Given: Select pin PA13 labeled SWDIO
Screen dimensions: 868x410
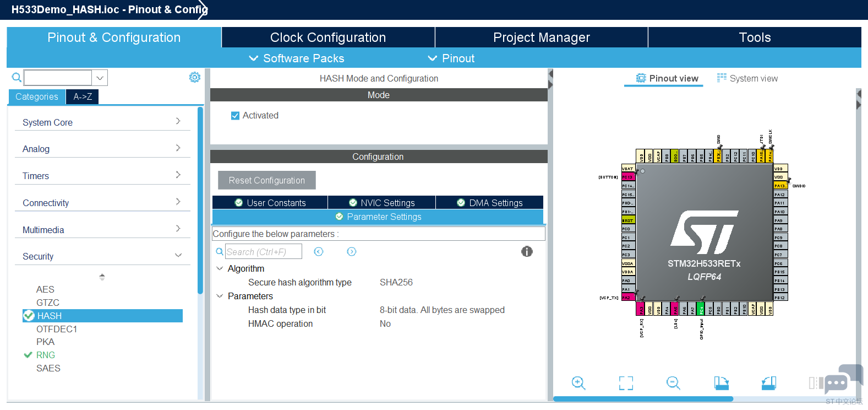Looking at the screenshot, I should click(780, 186).
